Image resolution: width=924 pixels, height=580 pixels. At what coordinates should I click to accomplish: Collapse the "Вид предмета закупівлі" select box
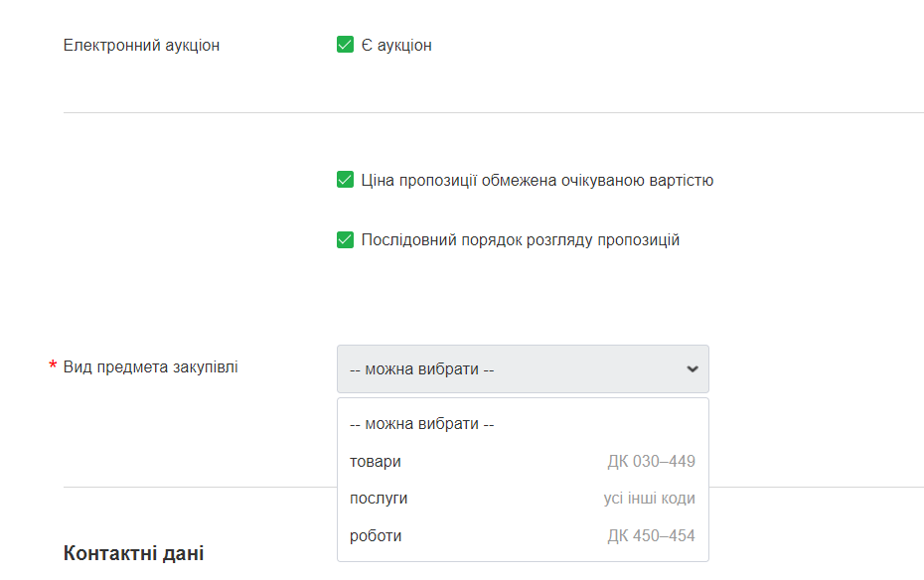(x=523, y=369)
